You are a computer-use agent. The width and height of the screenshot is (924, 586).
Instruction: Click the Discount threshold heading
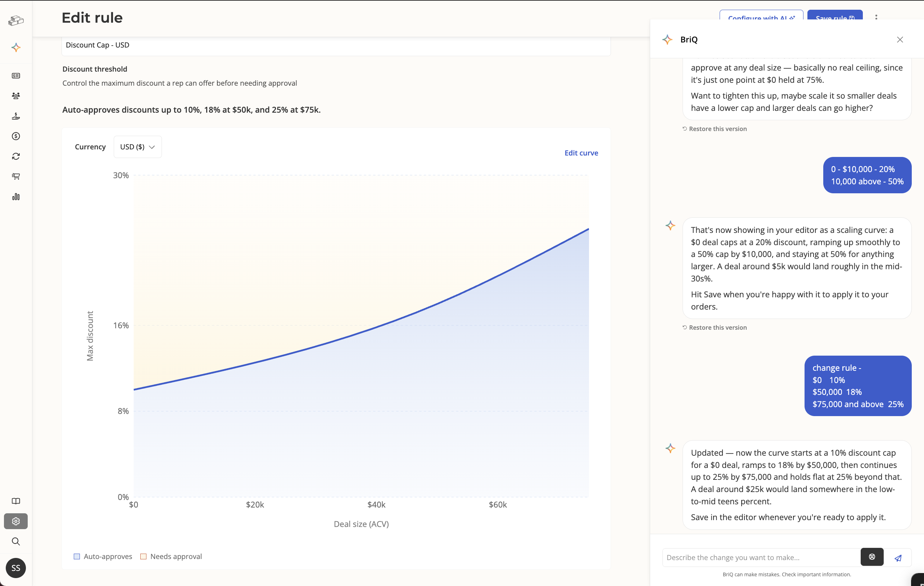pos(95,69)
